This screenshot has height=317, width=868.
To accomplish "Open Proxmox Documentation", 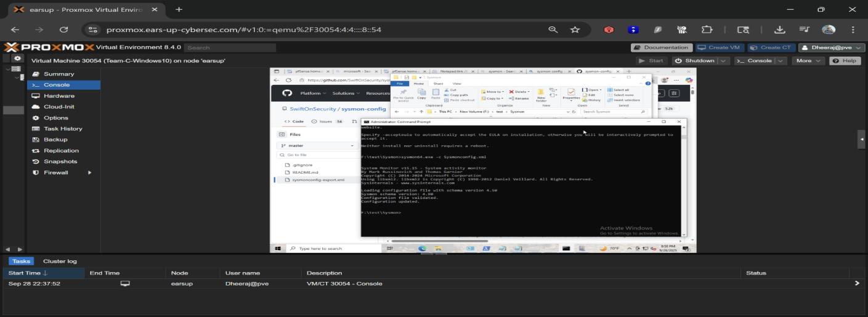I will point(661,47).
